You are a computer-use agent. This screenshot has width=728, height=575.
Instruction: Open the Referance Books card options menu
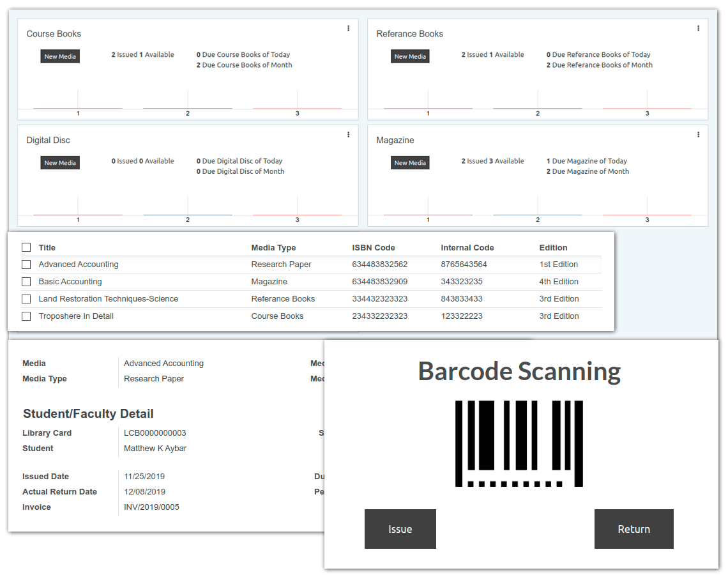698,28
